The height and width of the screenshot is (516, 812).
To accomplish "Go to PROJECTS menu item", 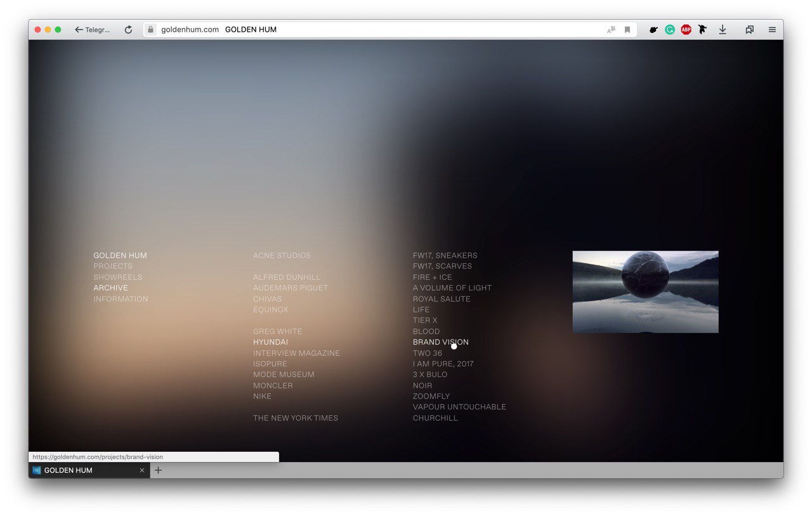I will click(113, 267).
